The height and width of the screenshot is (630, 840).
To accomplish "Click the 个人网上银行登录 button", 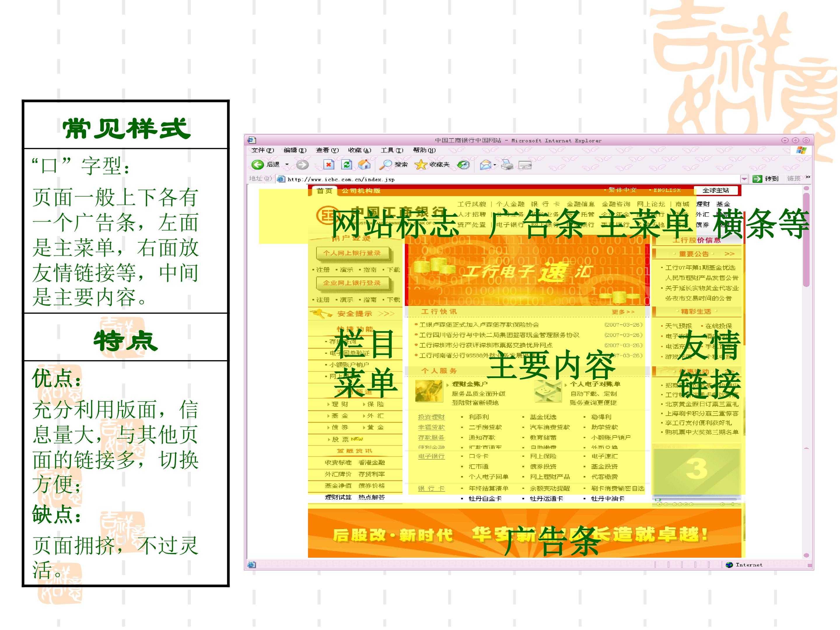I will 352,253.
